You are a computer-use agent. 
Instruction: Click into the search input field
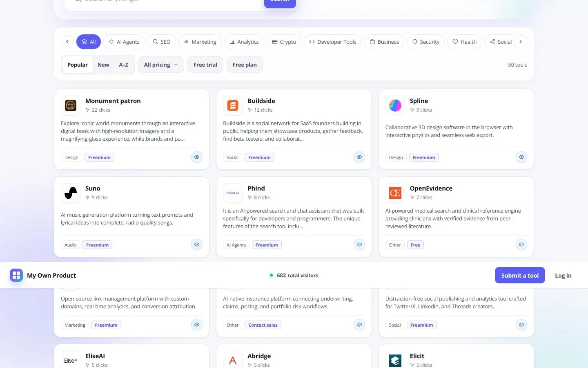[x=167, y=2]
